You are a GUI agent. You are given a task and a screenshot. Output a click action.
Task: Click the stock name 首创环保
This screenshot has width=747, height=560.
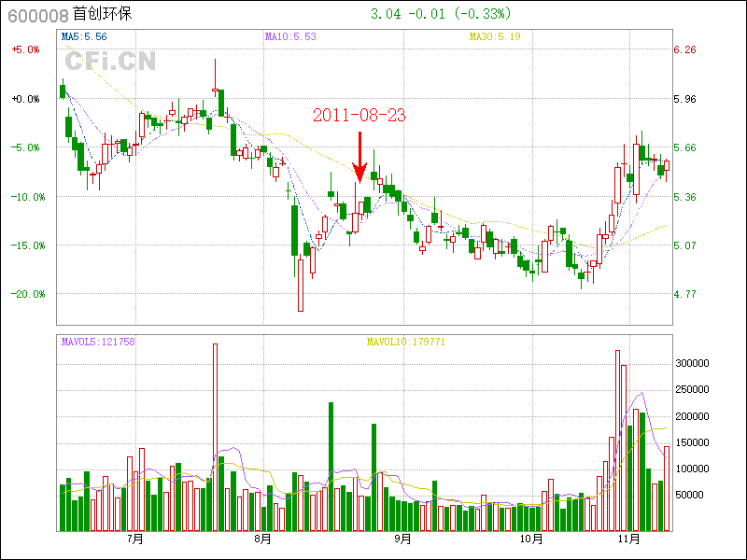click(x=102, y=14)
